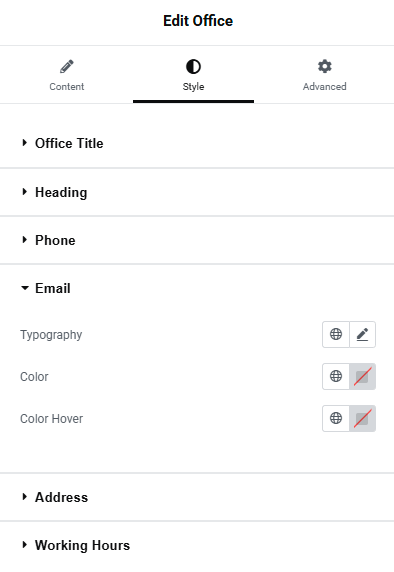Expand the Heading section

coord(197,192)
